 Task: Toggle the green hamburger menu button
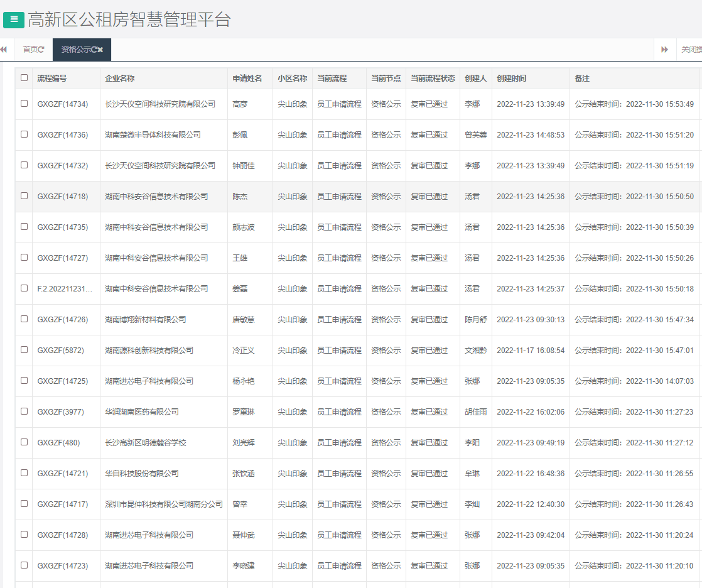pyautogui.click(x=13, y=19)
